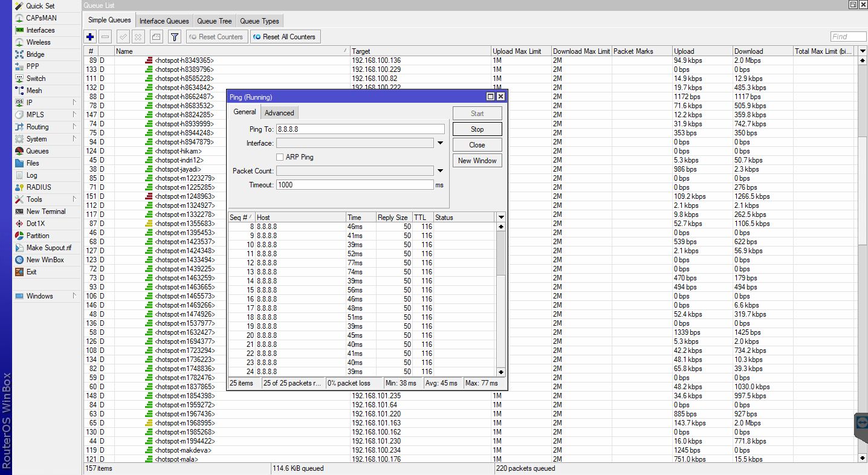Open Switch menu
Image resolution: width=868 pixels, height=475 pixels.
(36, 79)
